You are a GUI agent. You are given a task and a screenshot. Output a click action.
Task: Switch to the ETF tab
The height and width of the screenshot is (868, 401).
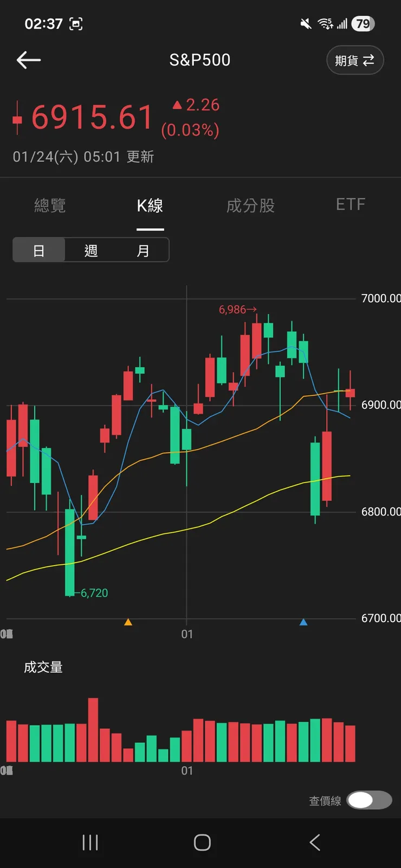point(351,205)
